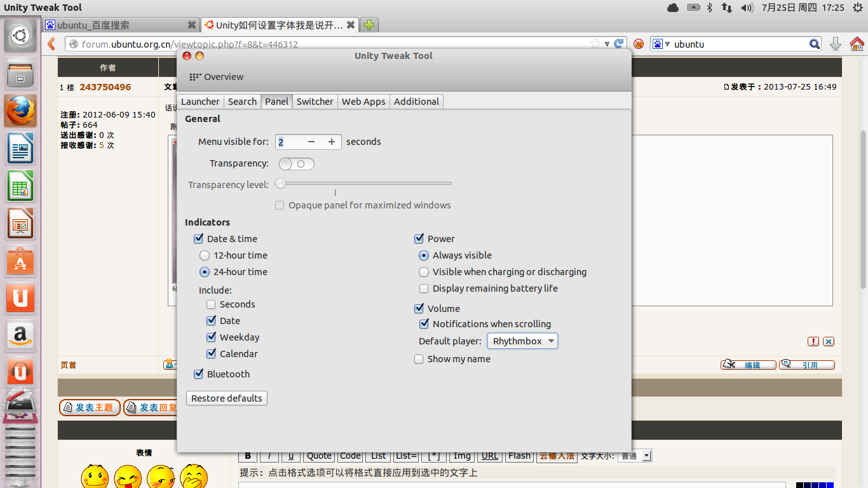Click the Restore defaults button

coord(227,398)
